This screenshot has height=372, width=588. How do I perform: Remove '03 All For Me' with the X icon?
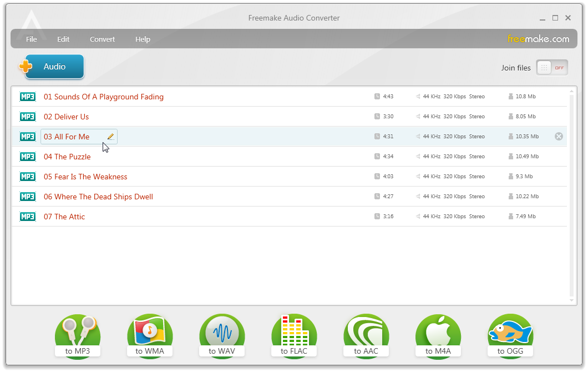[x=559, y=136]
